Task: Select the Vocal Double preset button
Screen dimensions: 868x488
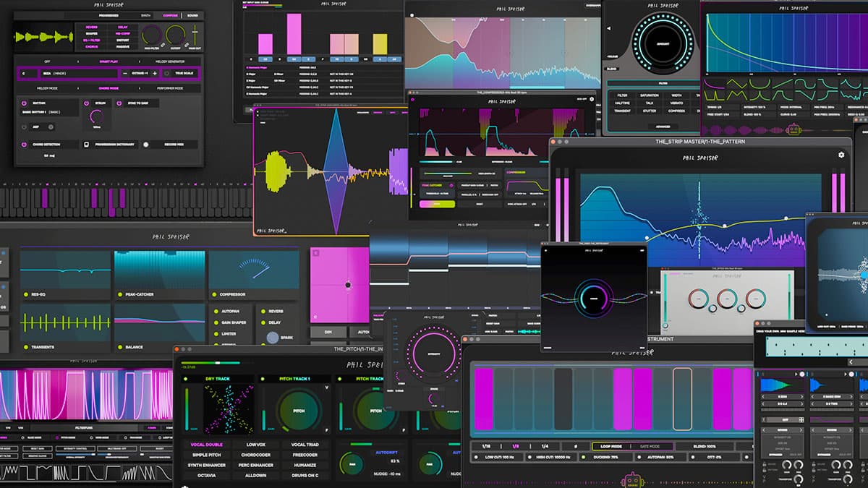Action: pos(206,445)
